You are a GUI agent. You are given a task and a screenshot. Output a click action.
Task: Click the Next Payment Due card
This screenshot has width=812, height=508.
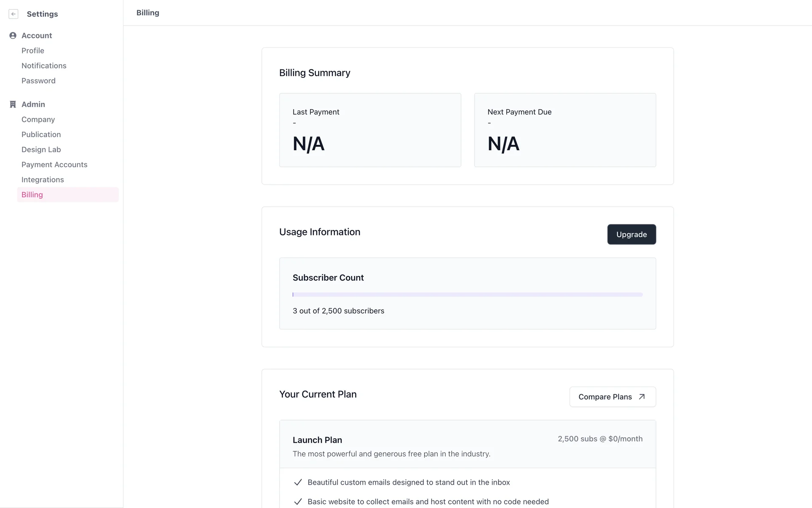pos(565,130)
